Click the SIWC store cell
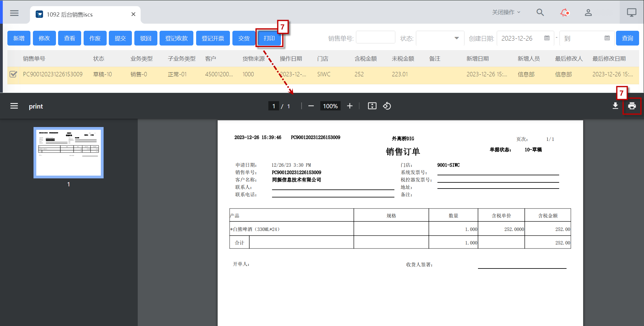The height and width of the screenshot is (326, 644). pyautogui.click(x=324, y=74)
